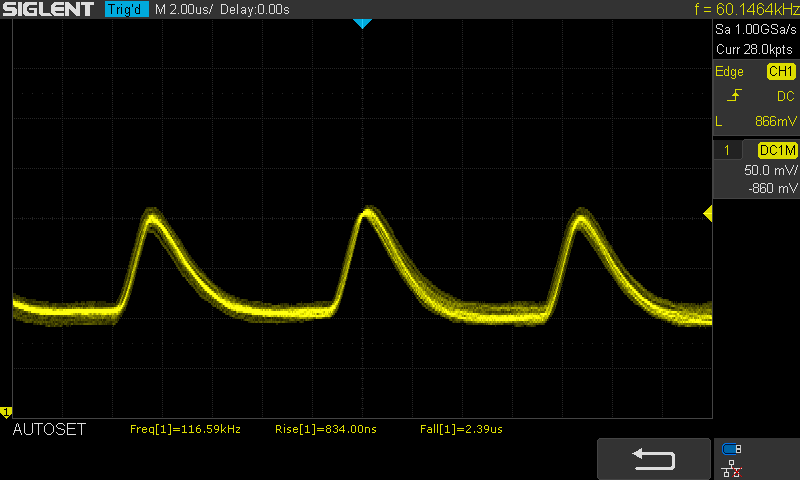This screenshot has width=800, height=480.
Task: Click the frequency counter f = 60.1464kHz
Action: tap(746, 9)
